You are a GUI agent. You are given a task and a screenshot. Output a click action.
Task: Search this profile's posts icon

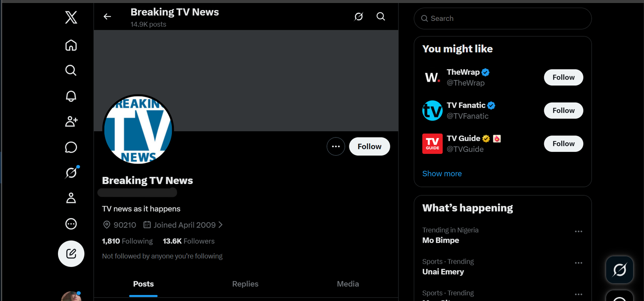[381, 16]
